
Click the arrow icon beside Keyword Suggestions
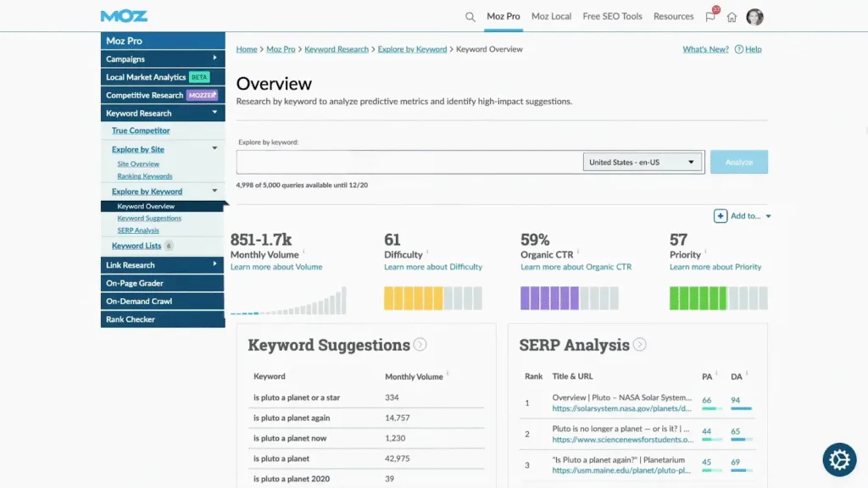coord(422,344)
